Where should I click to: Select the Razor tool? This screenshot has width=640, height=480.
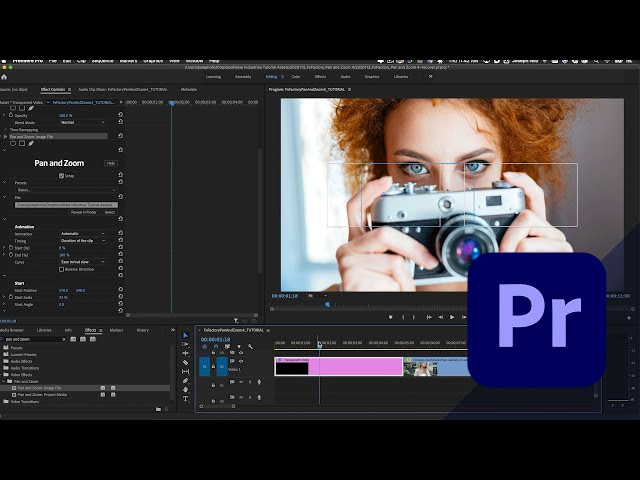[185, 362]
